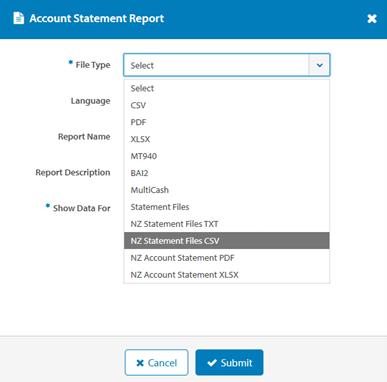The height and width of the screenshot is (382, 387).
Task: Pick MT940 format option
Action: tap(226, 156)
